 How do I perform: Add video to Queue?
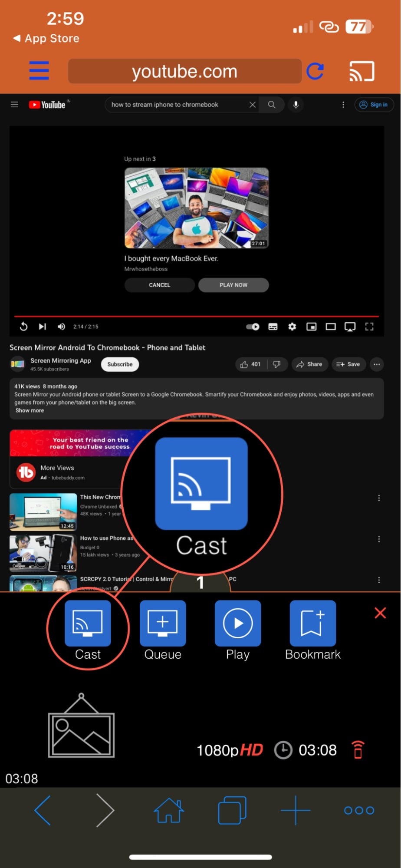coord(163,630)
